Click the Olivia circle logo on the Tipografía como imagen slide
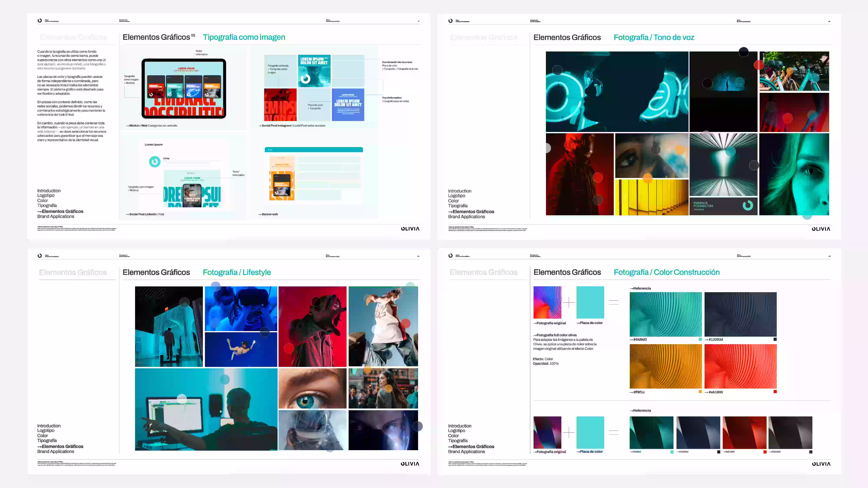Image resolution: width=868 pixels, height=488 pixels. pyautogui.click(x=40, y=20)
